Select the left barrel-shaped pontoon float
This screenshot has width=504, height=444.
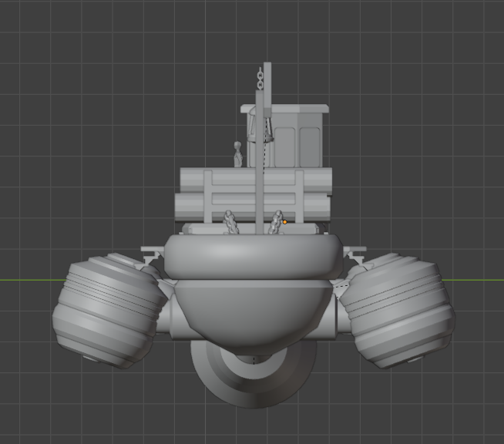click(x=109, y=311)
